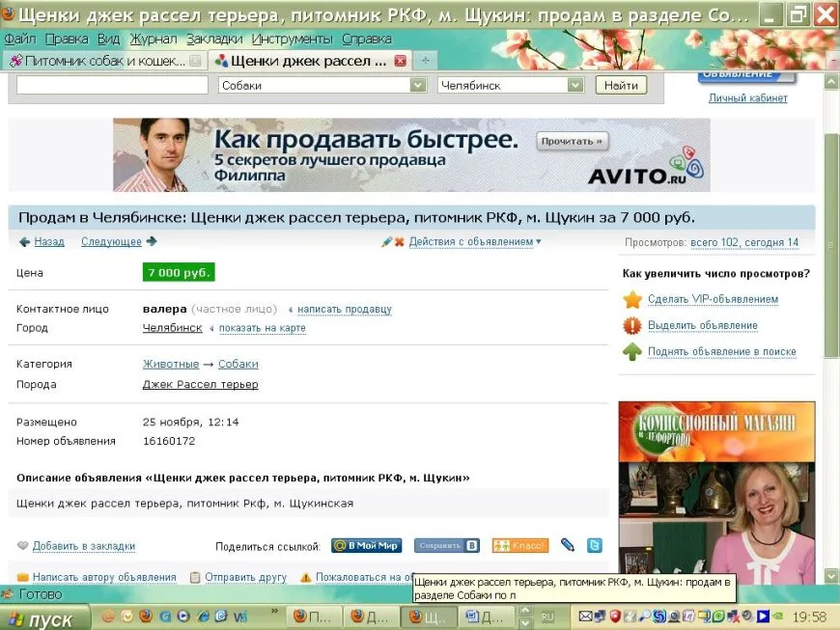Expand Действия с объявлением dropdown
This screenshot has width=840, height=630.
pyautogui.click(x=475, y=242)
